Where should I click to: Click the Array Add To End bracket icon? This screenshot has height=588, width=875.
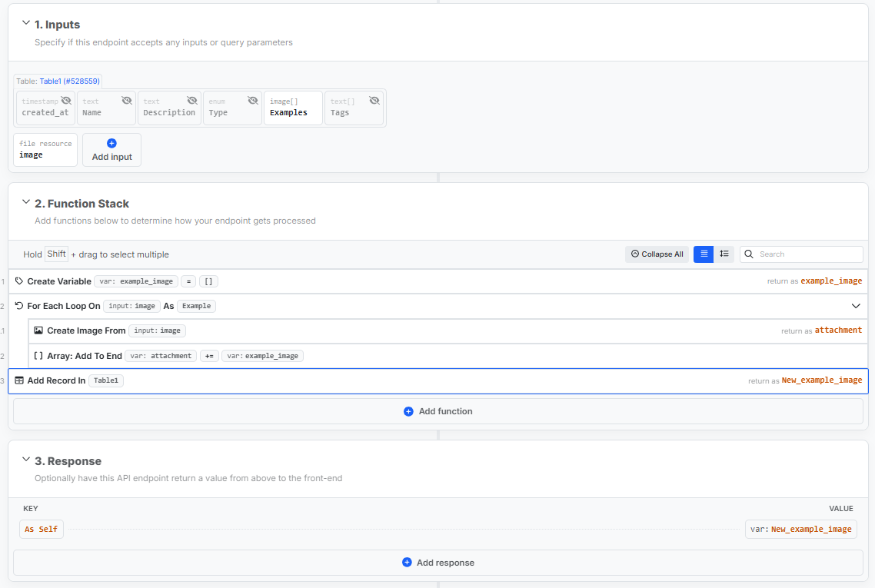coord(38,356)
